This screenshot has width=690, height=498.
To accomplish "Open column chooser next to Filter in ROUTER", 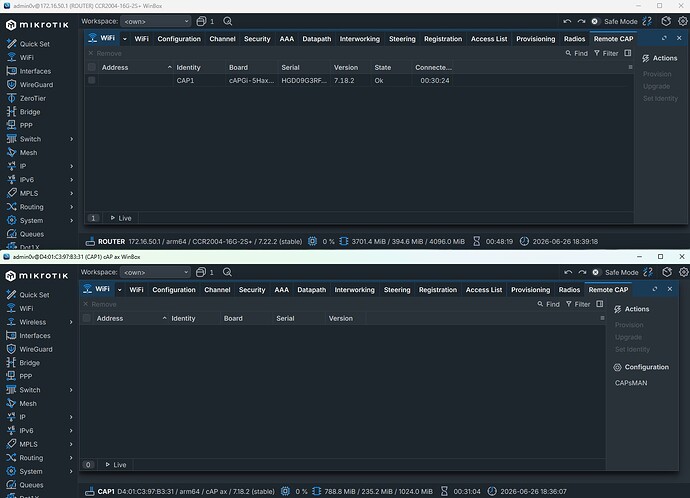I will [x=628, y=53].
